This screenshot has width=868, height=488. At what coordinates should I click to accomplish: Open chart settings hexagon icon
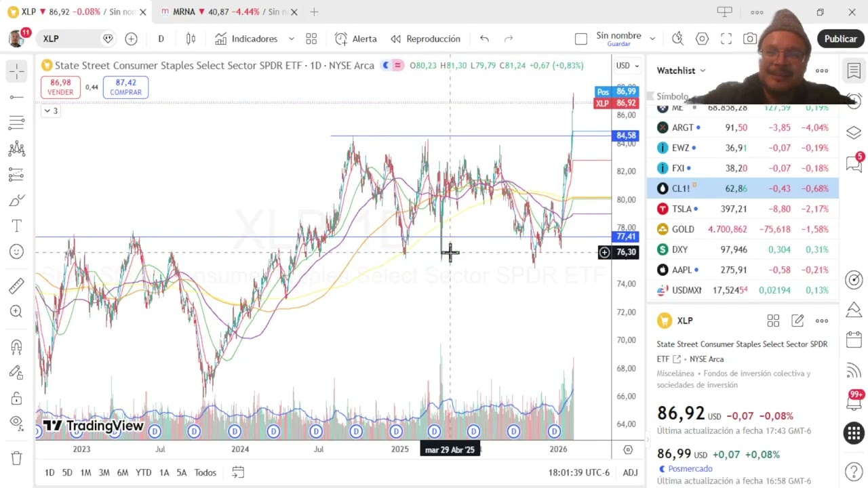pyautogui.click(x=702, y=39)
